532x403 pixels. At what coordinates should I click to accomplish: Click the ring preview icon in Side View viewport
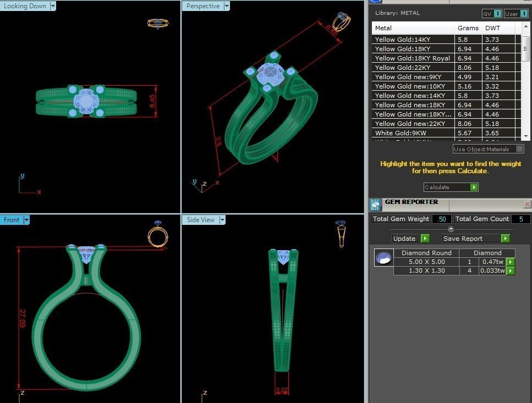click(341, 234)
